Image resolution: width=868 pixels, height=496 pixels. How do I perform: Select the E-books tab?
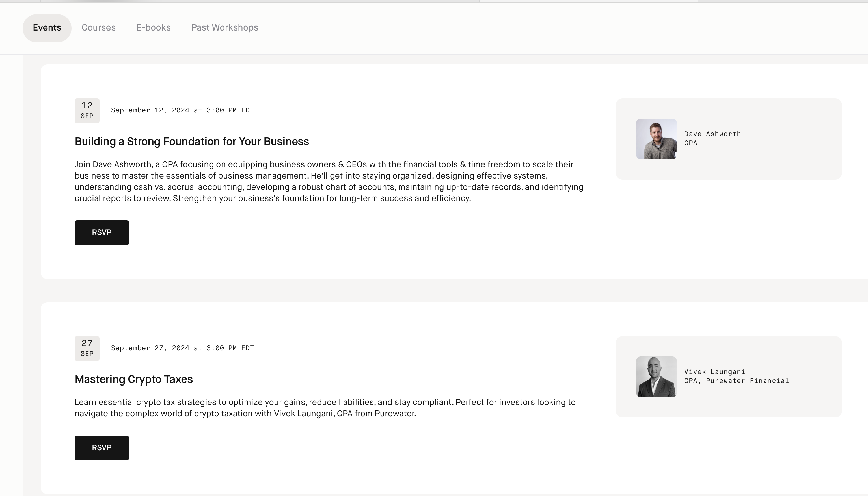pyautogui.click(x=153, y=28)
